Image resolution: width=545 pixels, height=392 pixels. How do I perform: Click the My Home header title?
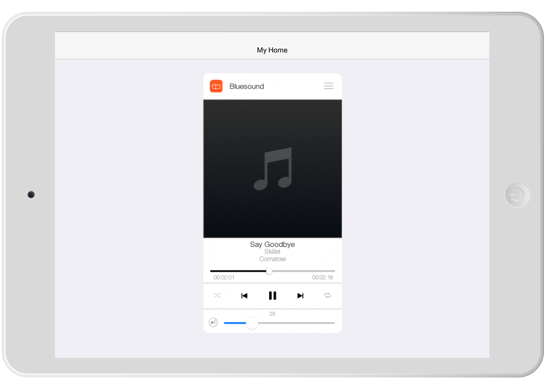pyautogui.click(x=272, y=50)
